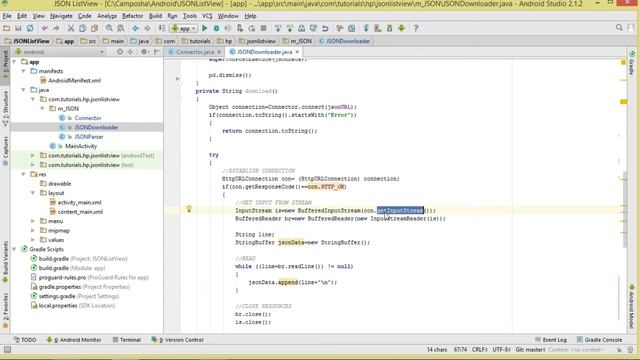640x360 pixels.
Task: Open the Event Log
Action: point(551,340)
